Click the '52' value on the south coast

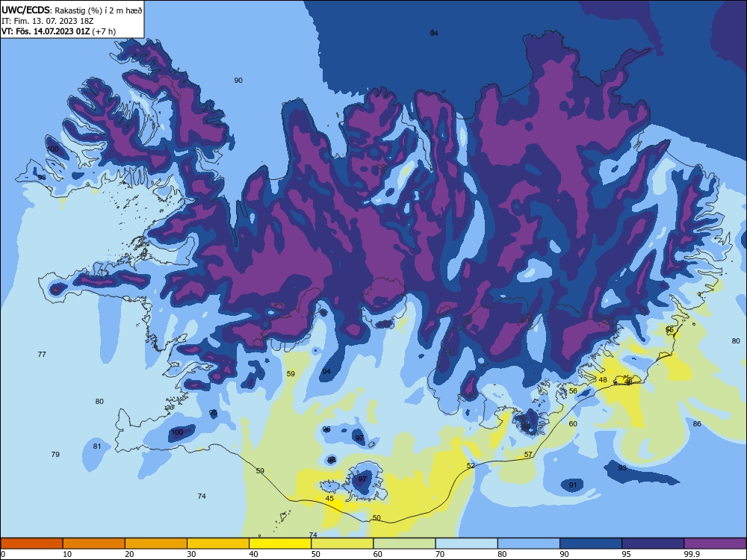pyautogui.click(x=471, y=466)
